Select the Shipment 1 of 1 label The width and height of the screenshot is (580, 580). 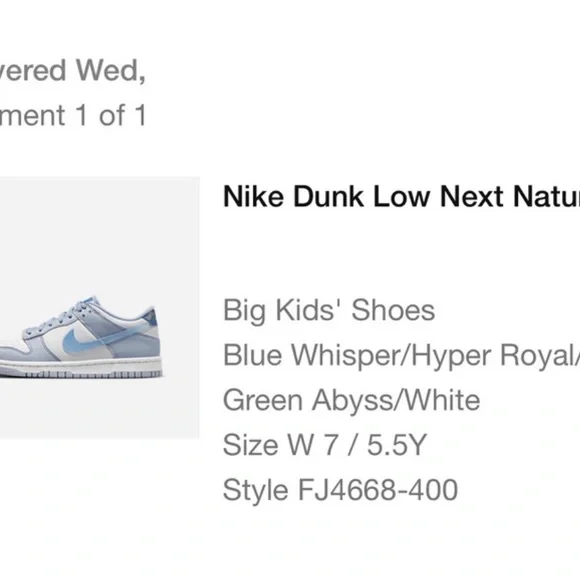click(72, 115)
